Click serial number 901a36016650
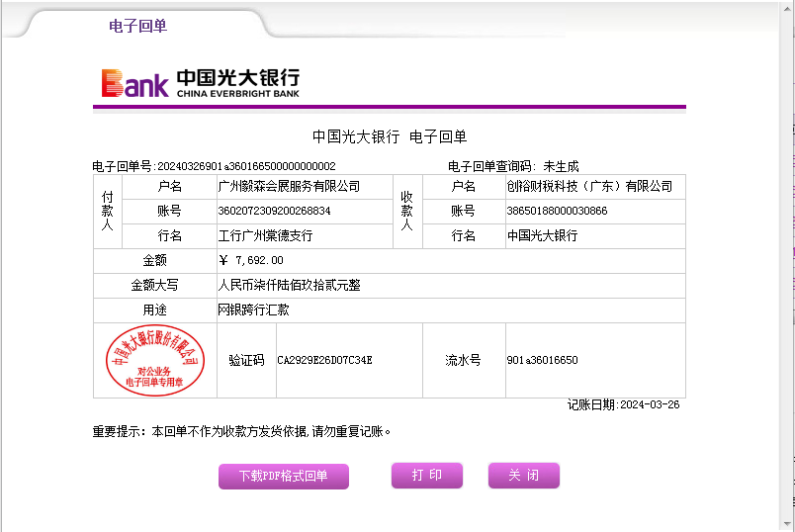Screen dimensions: 795x532 tap(542, 360)
